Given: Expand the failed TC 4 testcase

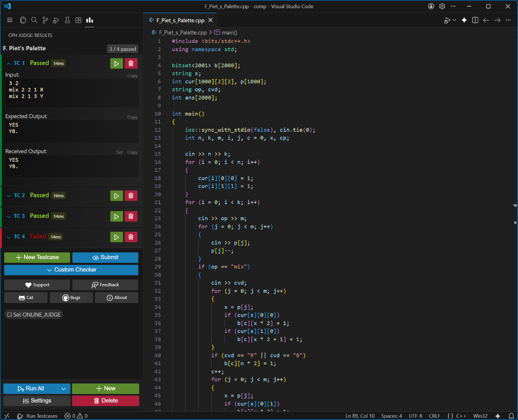Looking at the screenshot, I should pyautogui.click(x=9, y=237).
